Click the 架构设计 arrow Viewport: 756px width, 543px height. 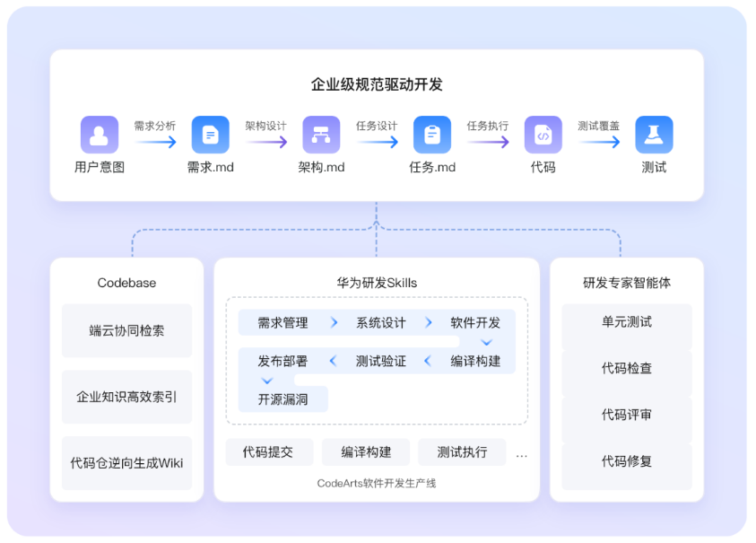point(266,142)
